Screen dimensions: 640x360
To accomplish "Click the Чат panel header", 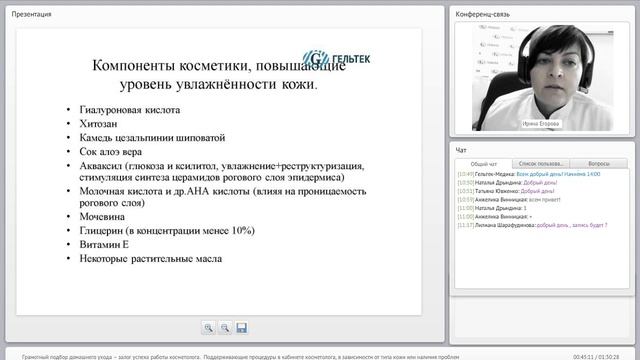I will tap(461, 150).
